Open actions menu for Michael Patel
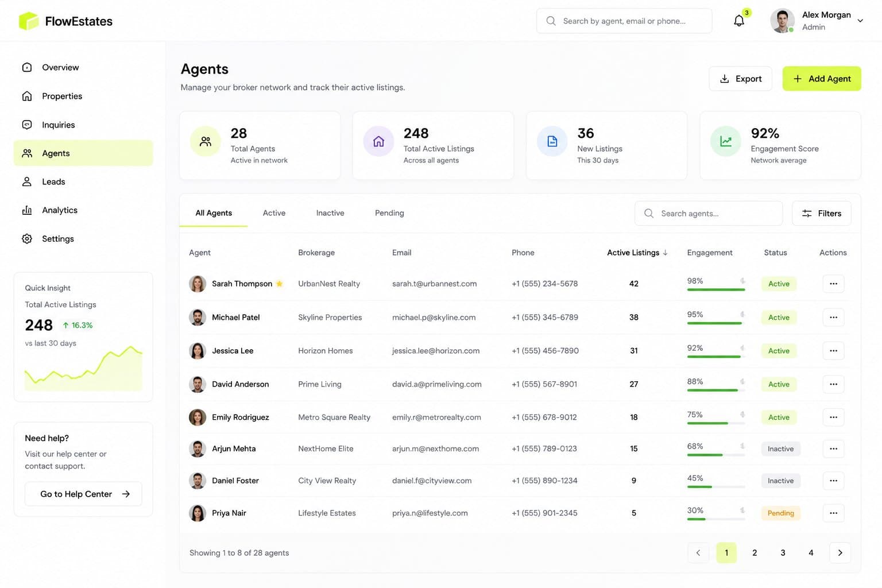882x588 pixels. point(833,317)
